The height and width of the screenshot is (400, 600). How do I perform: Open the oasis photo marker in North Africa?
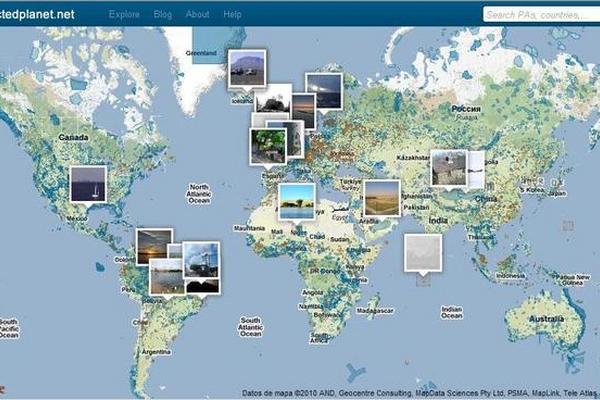(x=296, y=200)
